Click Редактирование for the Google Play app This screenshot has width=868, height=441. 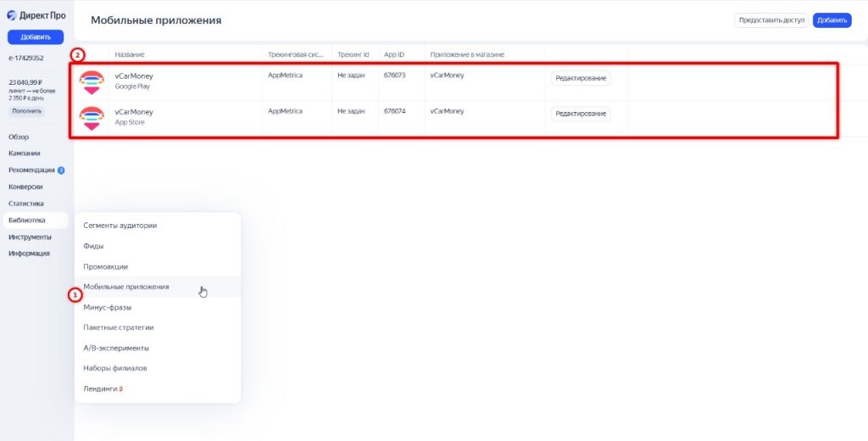click(x=581, y=78)
